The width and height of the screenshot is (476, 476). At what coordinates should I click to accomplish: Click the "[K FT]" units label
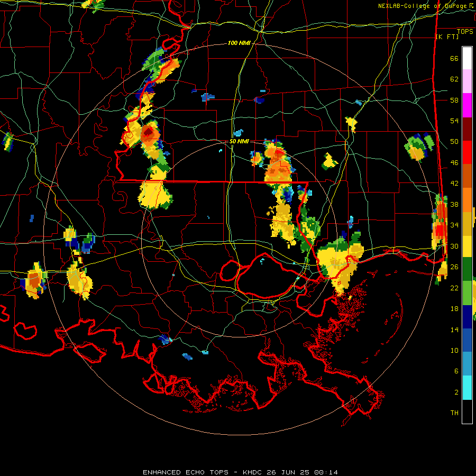pos(447,36)
